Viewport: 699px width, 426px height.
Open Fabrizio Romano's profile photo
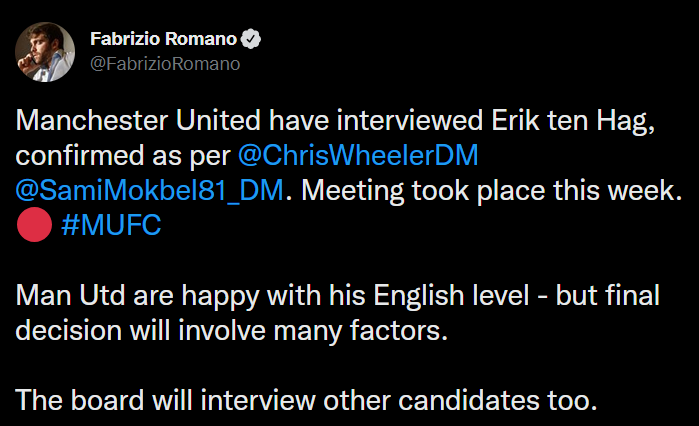(x=45, y=52)
